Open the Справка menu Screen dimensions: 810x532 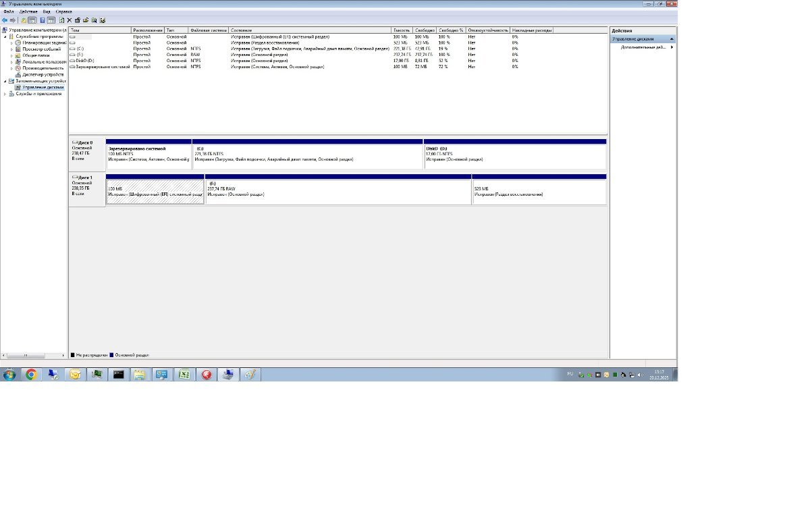[x=63, y=11]
